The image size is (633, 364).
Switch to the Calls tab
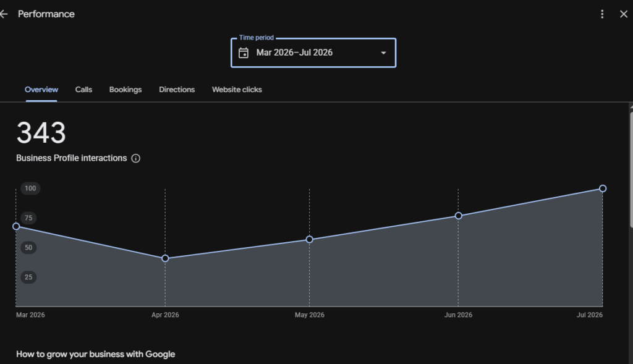tap(83, 90)
